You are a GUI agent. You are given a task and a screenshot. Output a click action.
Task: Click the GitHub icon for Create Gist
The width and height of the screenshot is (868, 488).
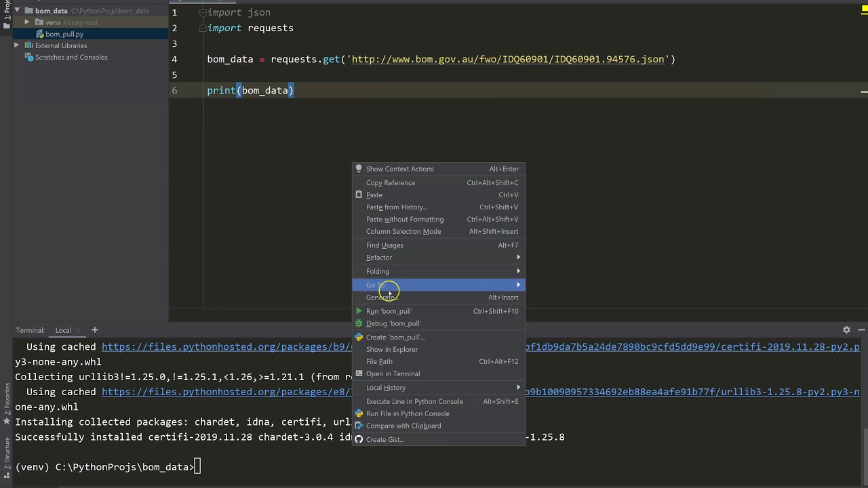click(359, 439)
